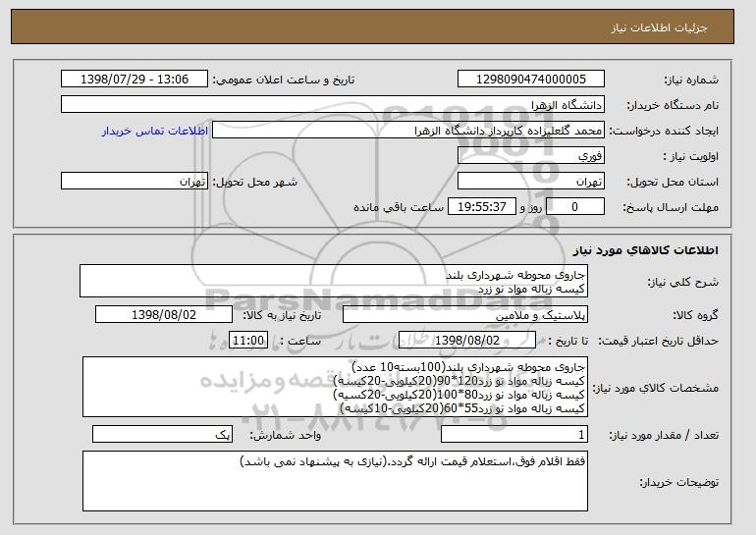
Task: Click the remaining time field 19:55:37
Action: 482,207
